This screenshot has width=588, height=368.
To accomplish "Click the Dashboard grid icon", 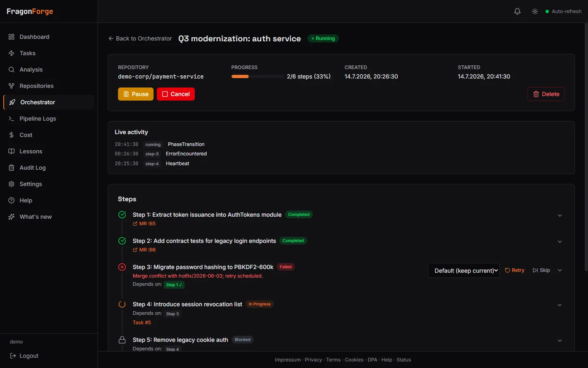I will click(x=11, y=37).
